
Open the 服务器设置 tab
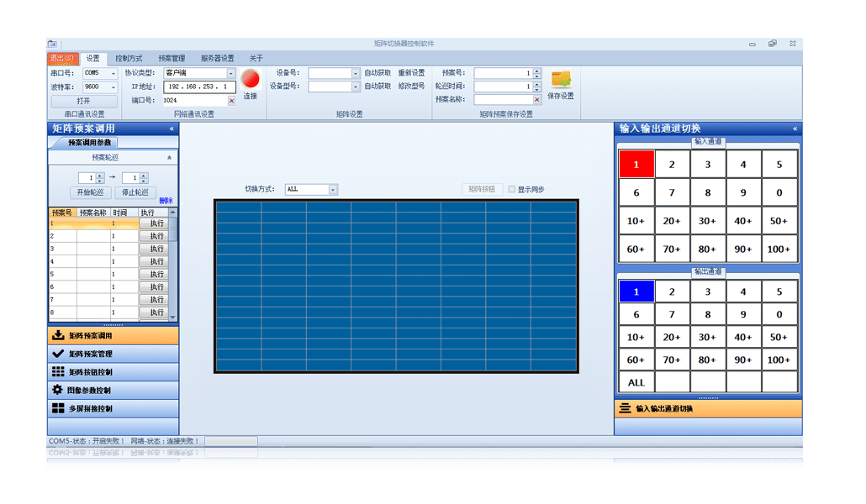pyautogui.click(x=217, y=59)
